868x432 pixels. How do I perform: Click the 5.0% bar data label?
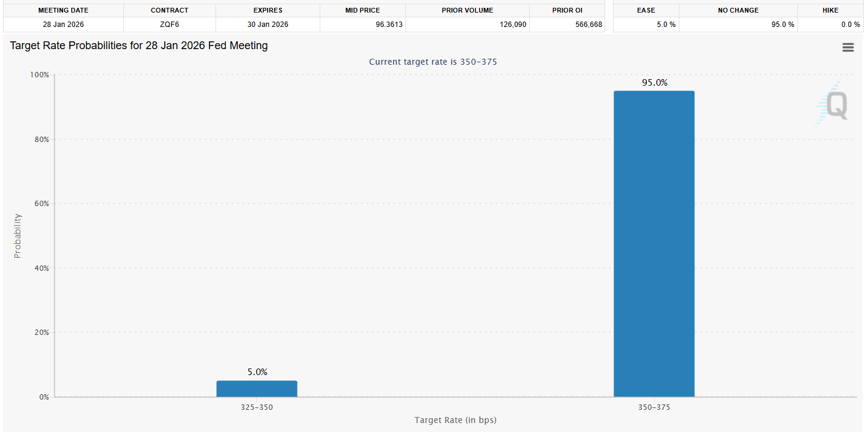coord(257,372)
